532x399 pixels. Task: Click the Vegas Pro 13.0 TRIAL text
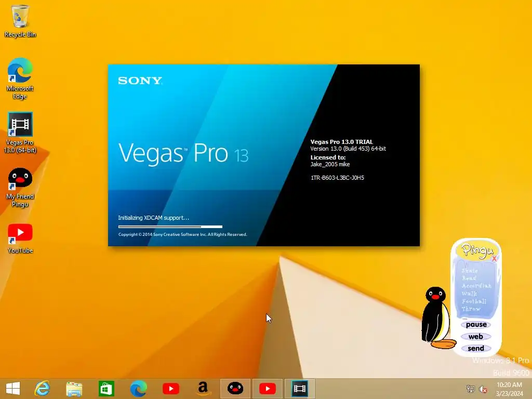tap(342, 142)
